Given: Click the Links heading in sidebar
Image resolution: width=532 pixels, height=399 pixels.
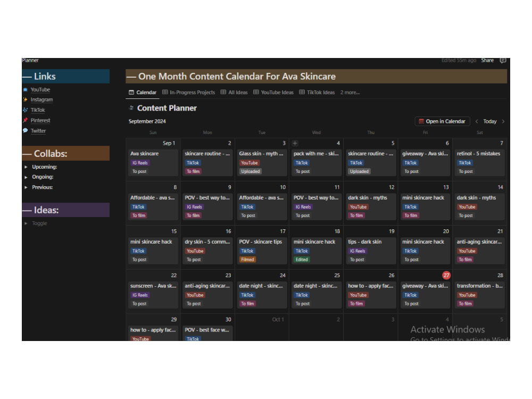Looking at the screenshot, I should coord(45,76).
